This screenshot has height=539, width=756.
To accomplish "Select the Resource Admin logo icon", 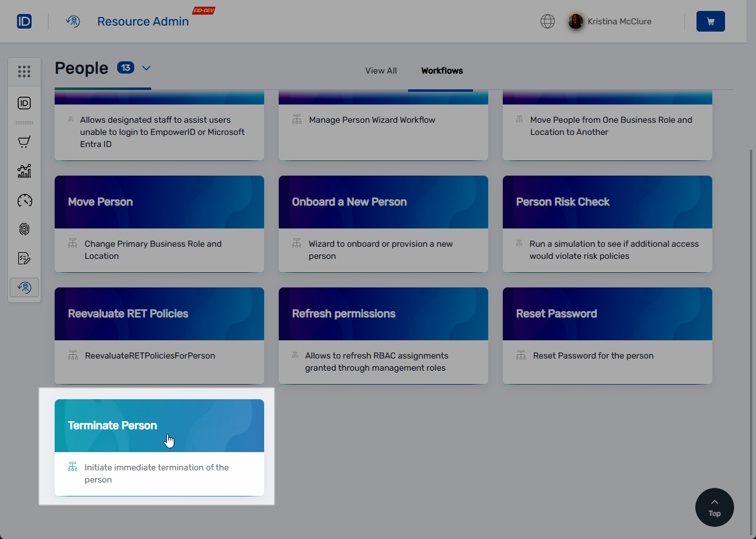I will (73, 21).
